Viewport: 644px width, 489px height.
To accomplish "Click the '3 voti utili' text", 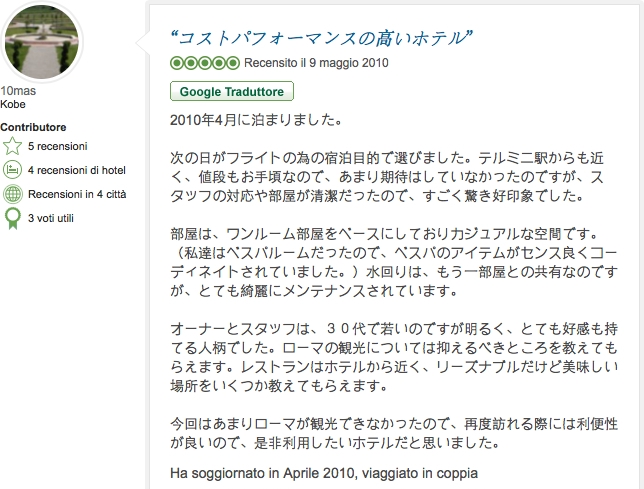I will pyautogui.click(x=50, y=217).
